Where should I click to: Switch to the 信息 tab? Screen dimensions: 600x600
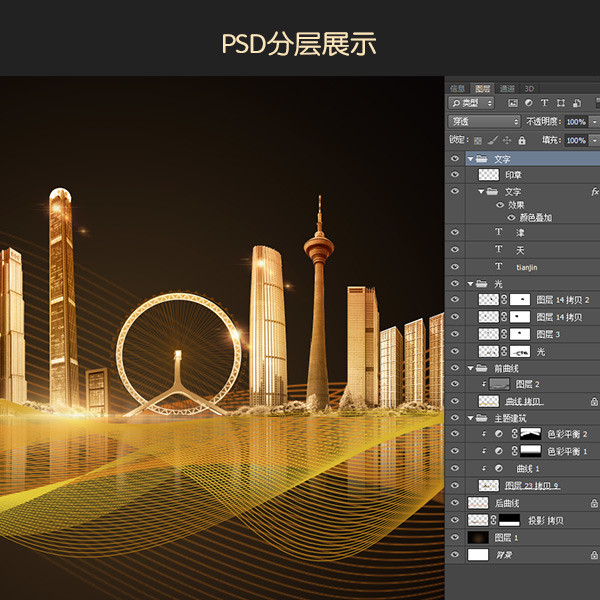click(x=457, y=89)
